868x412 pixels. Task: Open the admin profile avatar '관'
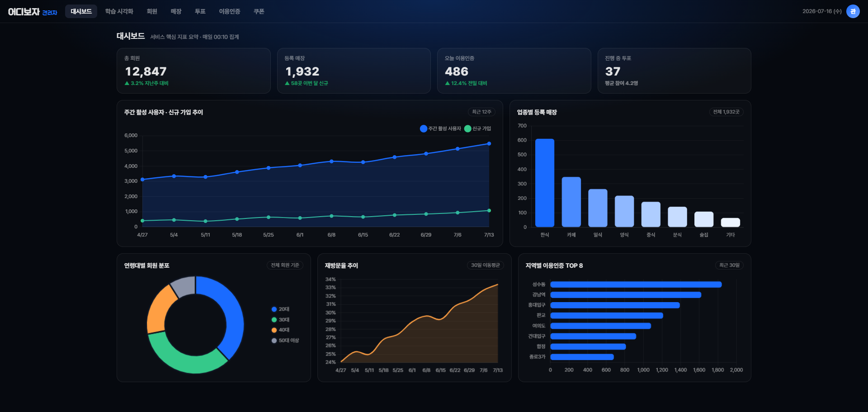853,11
